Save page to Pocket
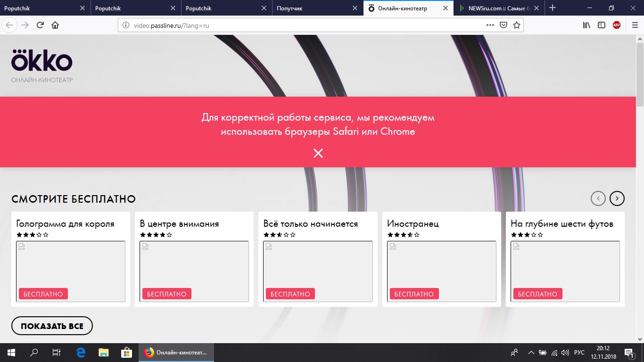Viewport: 644px width, 362px height. 504,25
